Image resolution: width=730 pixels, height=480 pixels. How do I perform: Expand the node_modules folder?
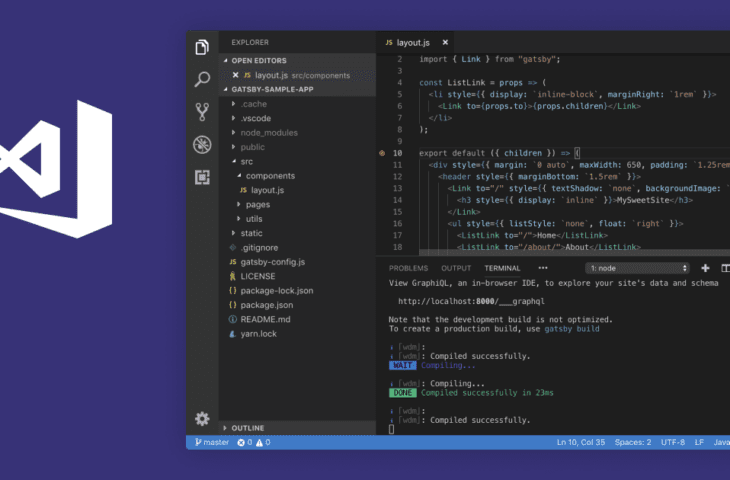[297, 133]
